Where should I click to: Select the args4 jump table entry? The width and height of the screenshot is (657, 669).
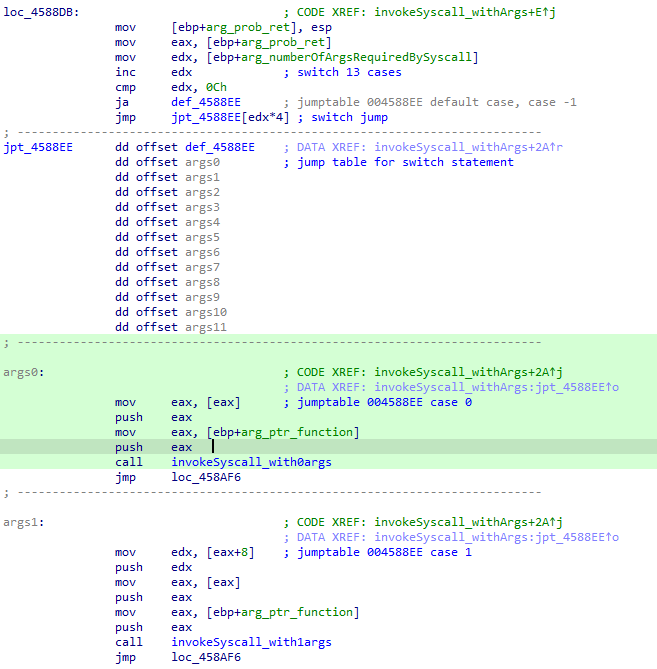tap(202, 222)
